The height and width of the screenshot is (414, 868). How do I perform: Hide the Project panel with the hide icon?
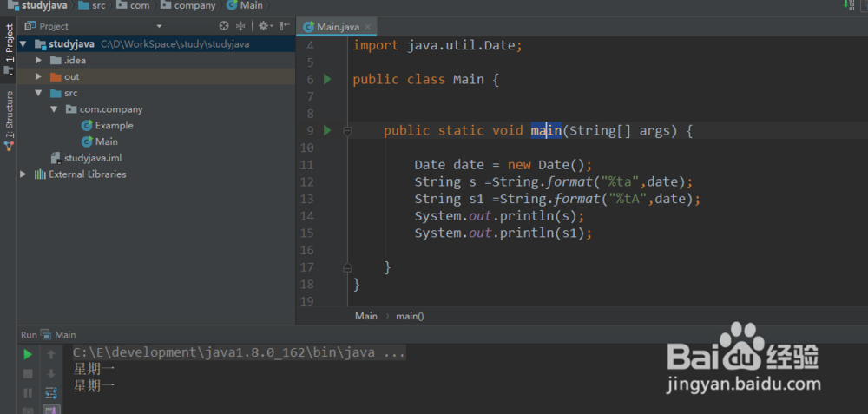[285, 25]
